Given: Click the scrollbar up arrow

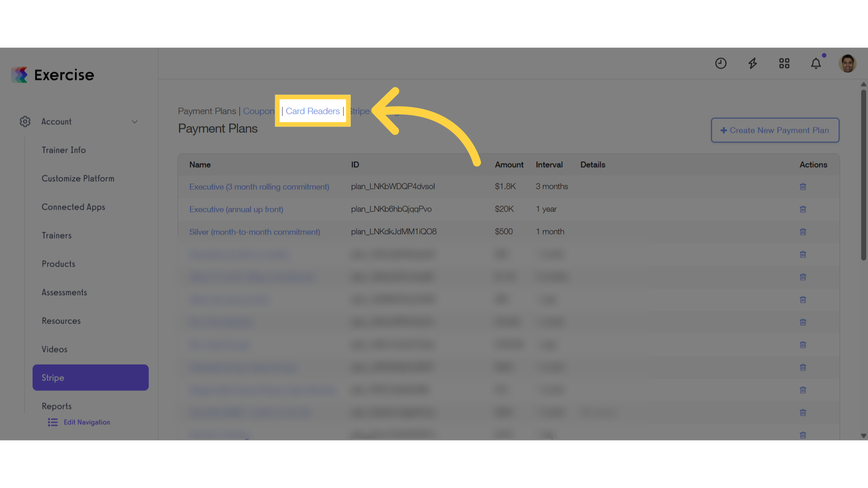Looking at the screenshot, I should click(x=863, y=84).
